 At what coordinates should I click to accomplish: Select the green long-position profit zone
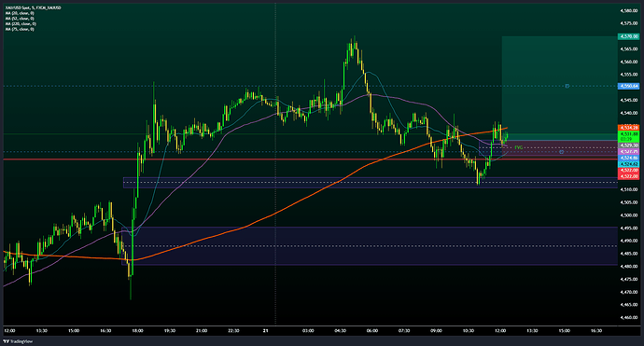point(559,89)
